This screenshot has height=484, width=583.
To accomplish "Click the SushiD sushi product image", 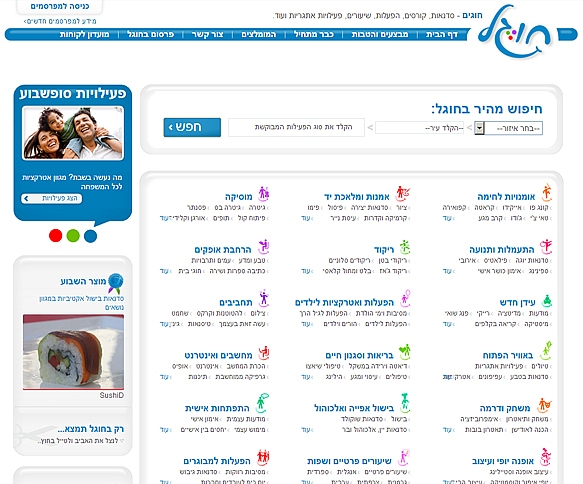I will click(73, 352).
